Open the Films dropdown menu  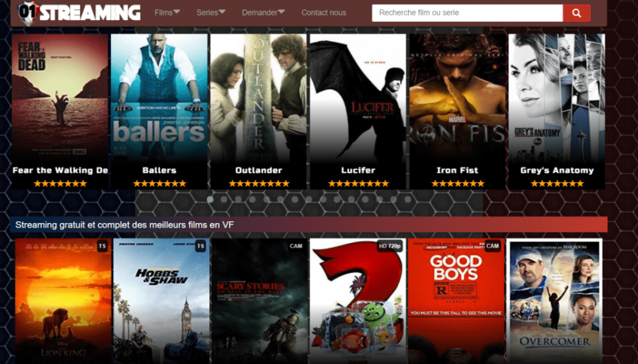pos(167,13)
